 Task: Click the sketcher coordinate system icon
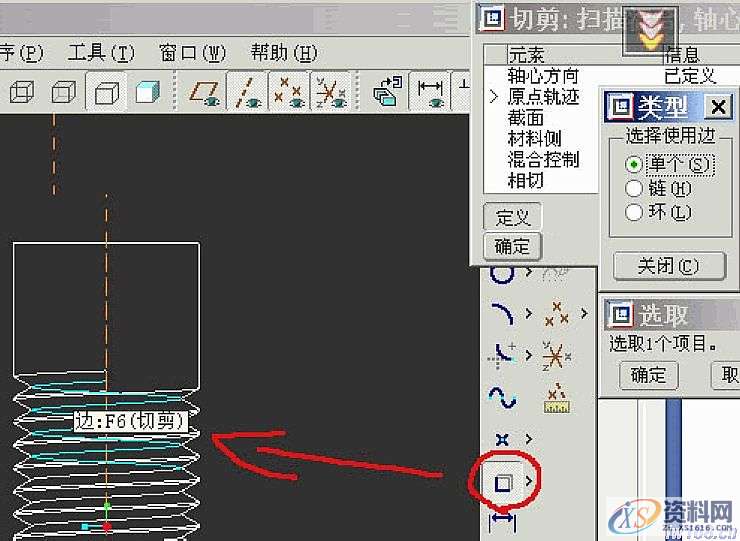[x=557, y=355]
